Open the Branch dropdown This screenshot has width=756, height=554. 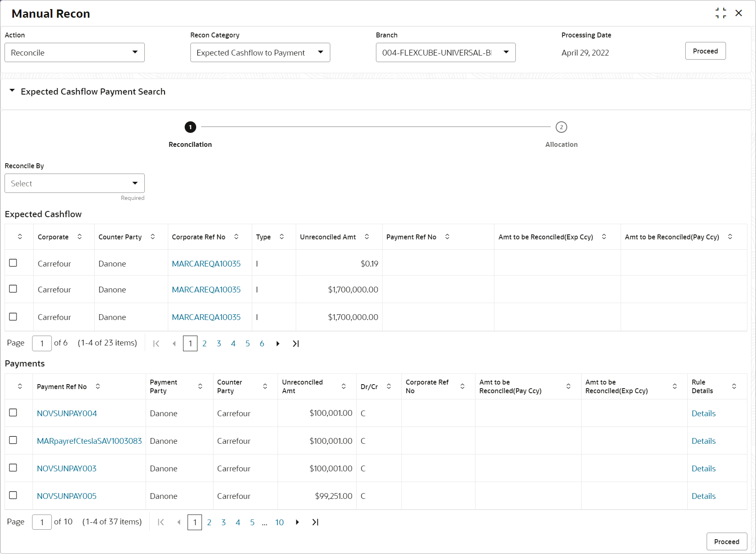(x=445, y=53)
